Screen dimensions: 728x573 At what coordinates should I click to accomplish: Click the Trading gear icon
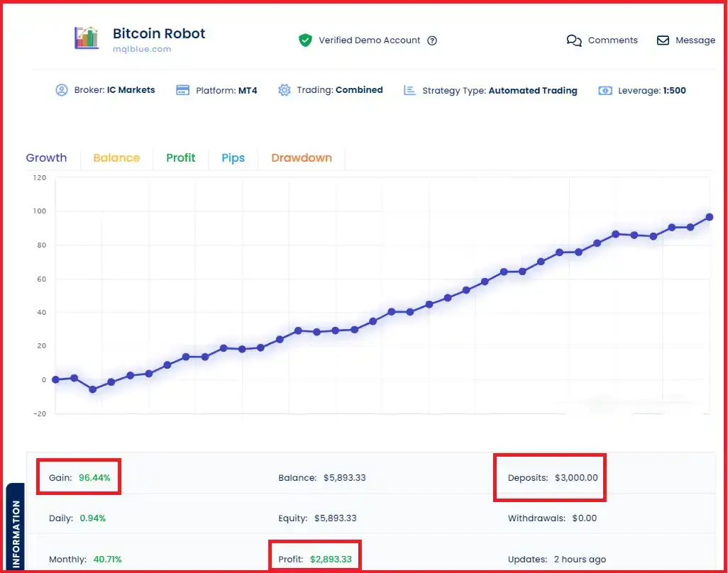click(x=285, y=90)
